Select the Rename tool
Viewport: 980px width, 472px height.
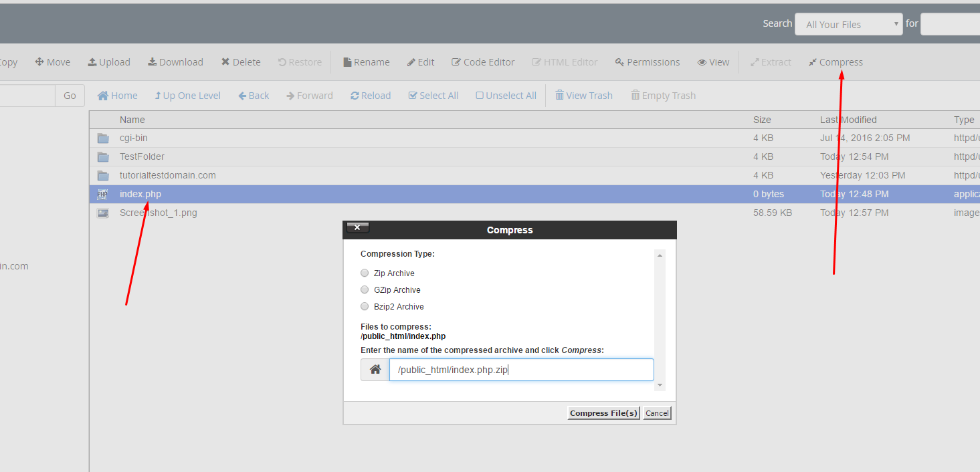(366, 62)
